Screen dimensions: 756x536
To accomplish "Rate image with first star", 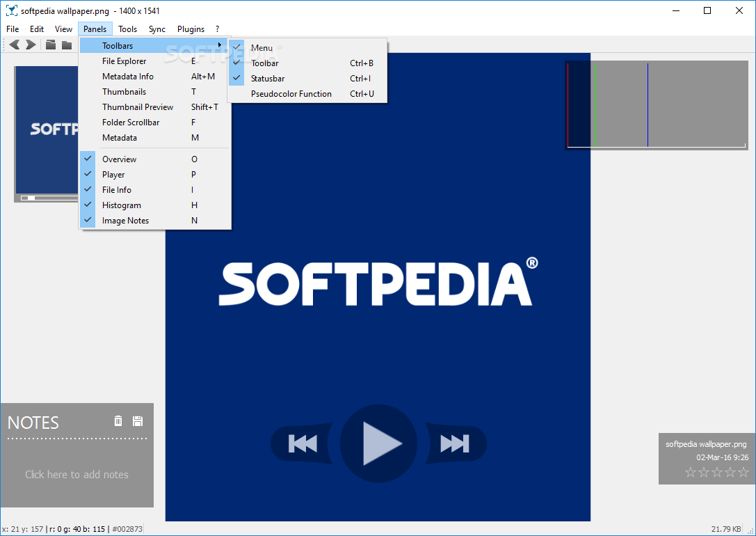I will pyautogui.click(x=691, y=472).
